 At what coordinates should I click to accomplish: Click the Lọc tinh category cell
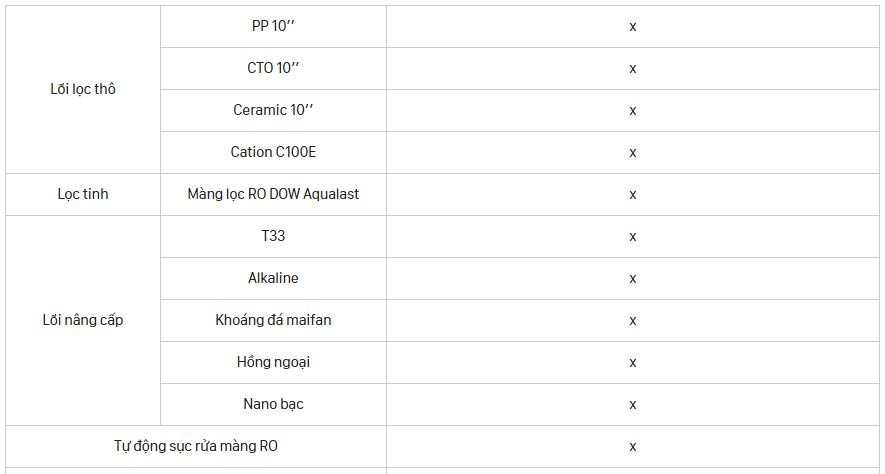pos(83,194)
